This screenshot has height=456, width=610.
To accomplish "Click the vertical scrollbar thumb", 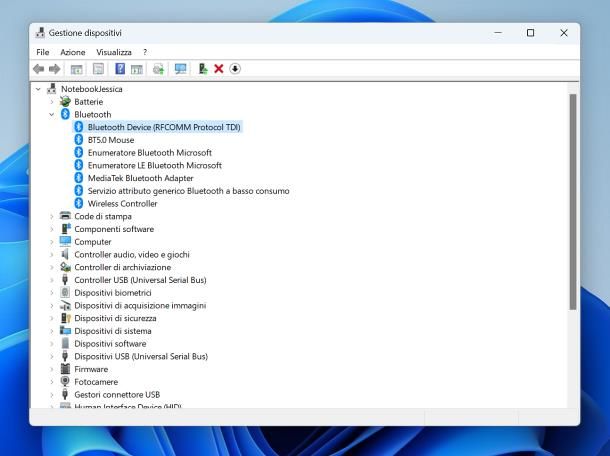I will point(573,202).
